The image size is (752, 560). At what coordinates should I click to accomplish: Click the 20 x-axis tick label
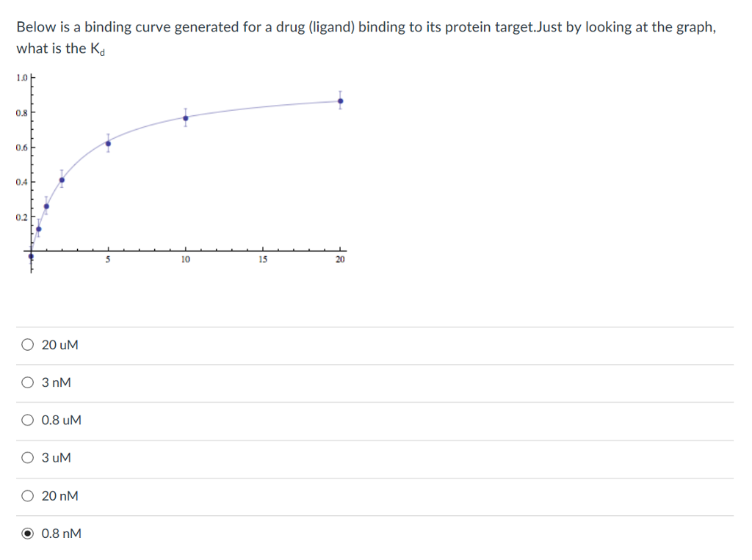[x=340, y=260]
